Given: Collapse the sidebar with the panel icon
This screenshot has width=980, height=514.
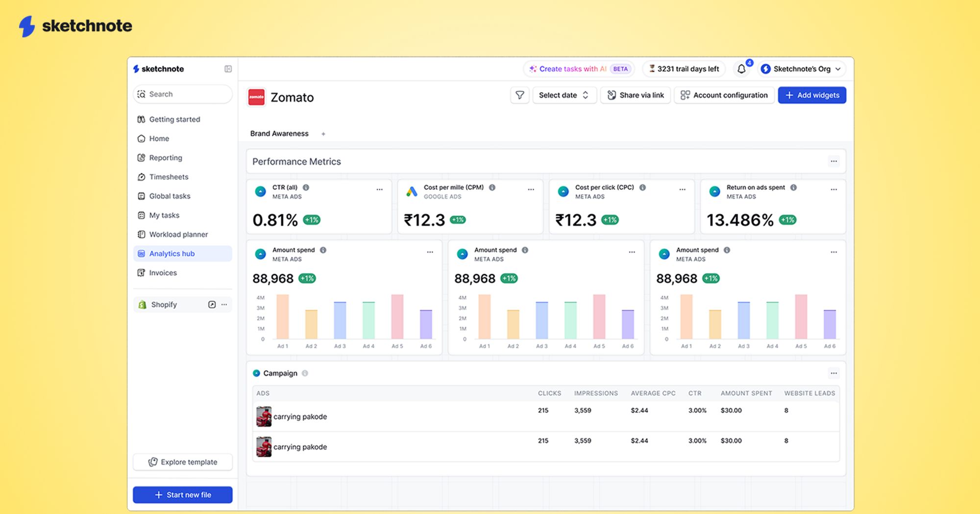Looking at the screenshot, I should click(x=228, y=69).
